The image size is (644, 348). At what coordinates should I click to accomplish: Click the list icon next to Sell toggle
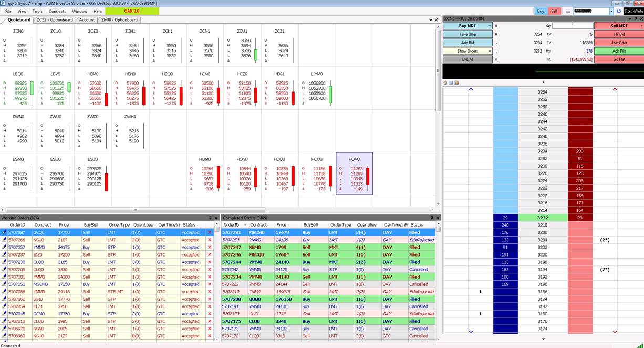[x=567, y=11]
